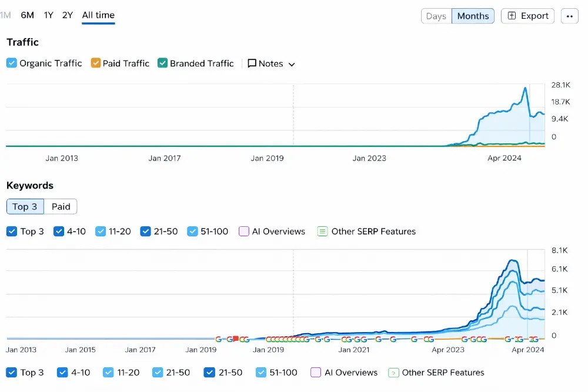The image size is (588, 392).
Task: Select the 1Y time range tab
Action: [49, 15]
